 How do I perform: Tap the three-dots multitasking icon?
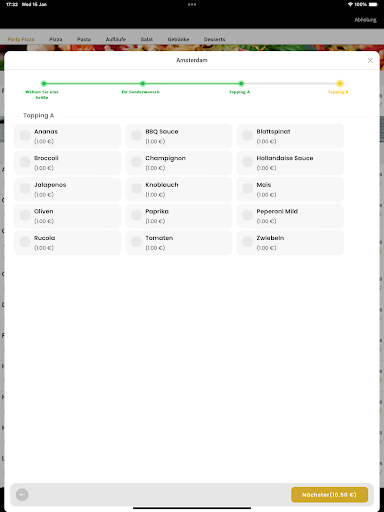[x=192, y=5]
